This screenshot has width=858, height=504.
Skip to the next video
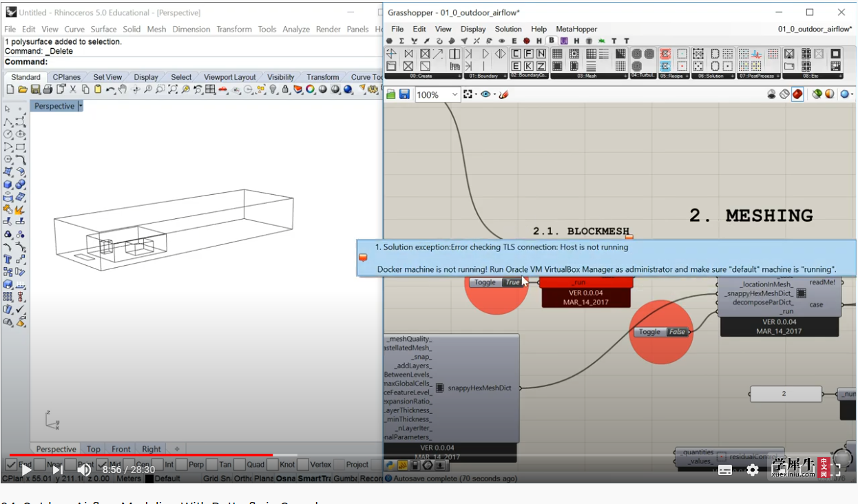coord(57,470)
